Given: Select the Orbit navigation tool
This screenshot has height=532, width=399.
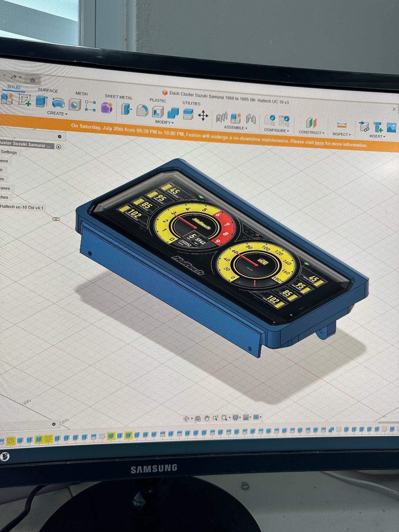Looking at the screenshot, I should pos(187,418).
